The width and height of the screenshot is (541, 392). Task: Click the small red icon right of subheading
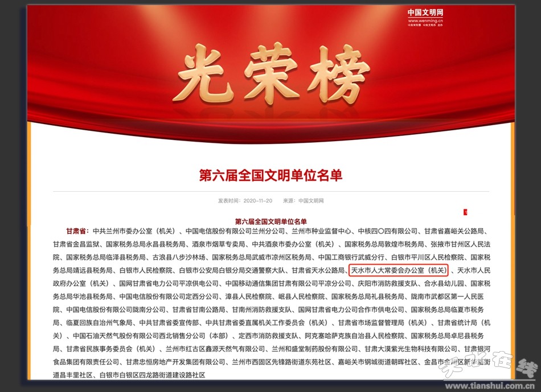click(x=465, y=213)
